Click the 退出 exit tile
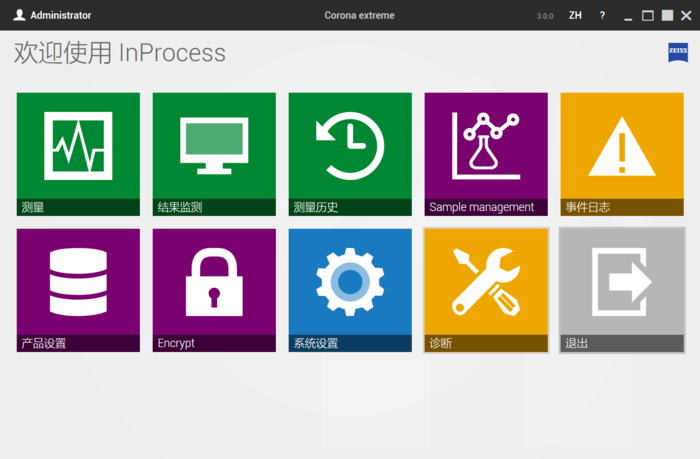Screen dimensions: 700x459 (622, 290)
